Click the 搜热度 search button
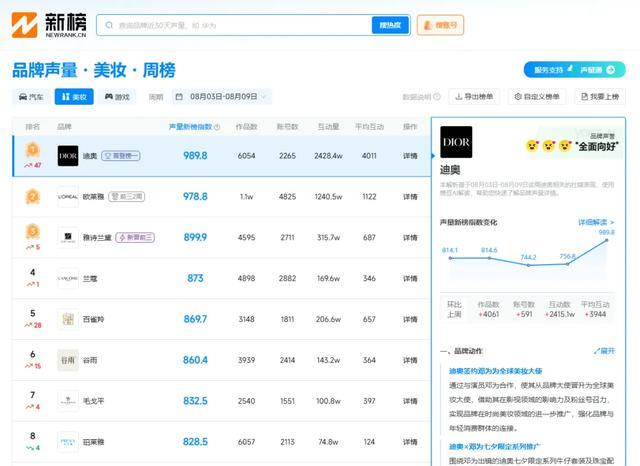 coord(391,25)
